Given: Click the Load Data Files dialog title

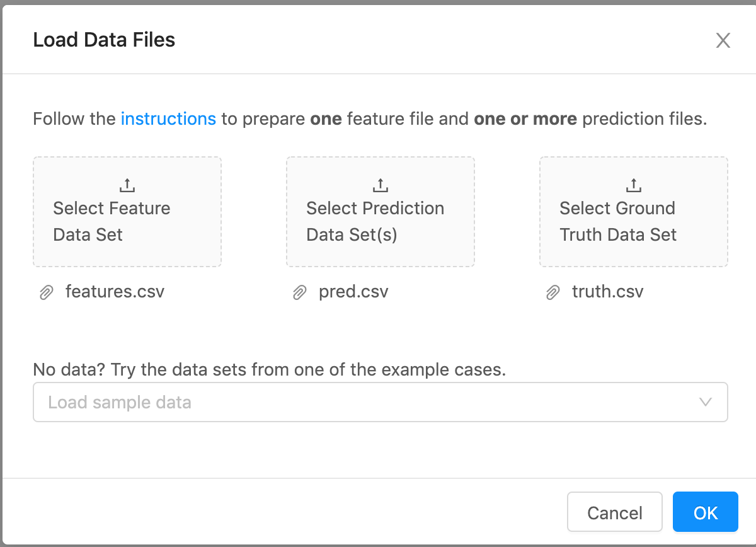Looking at the screenshot, I should [104, 40].
